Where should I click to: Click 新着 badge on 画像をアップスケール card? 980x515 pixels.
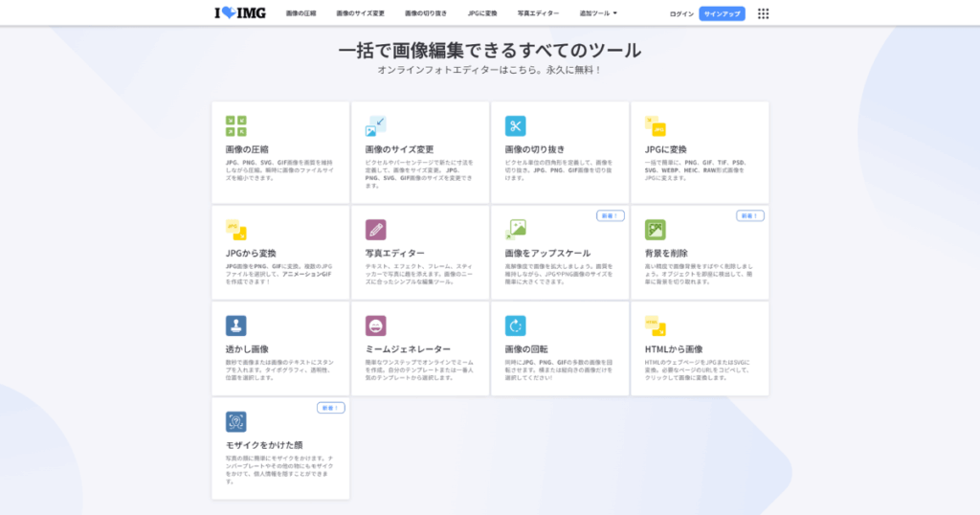click(610, 215)
